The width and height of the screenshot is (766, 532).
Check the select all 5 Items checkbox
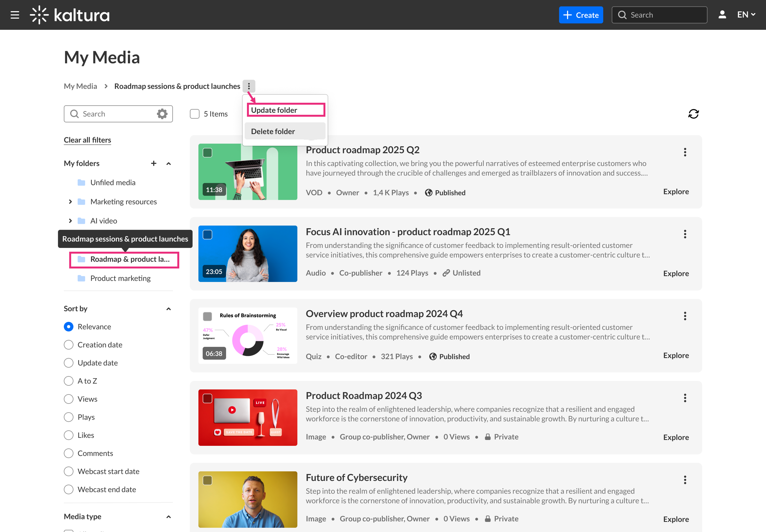pos(195,114)
